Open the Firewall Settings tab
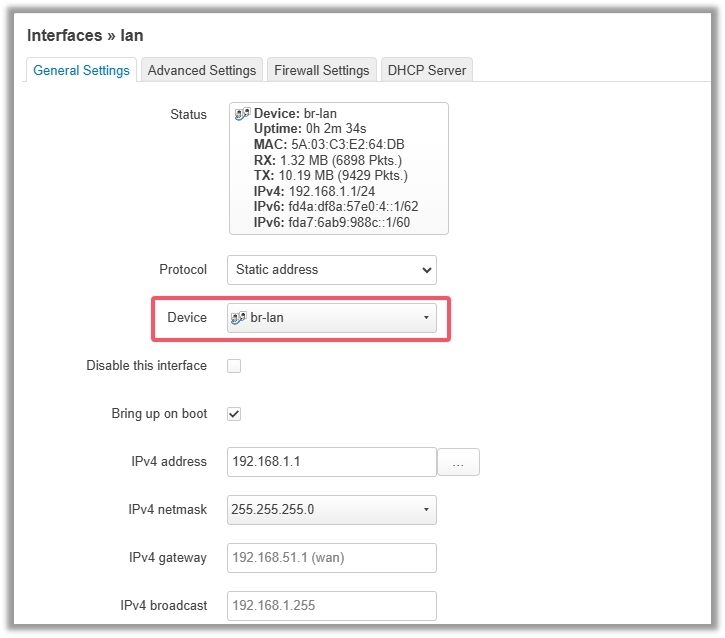This screenshot has width=725, height=638. [322, 70]
